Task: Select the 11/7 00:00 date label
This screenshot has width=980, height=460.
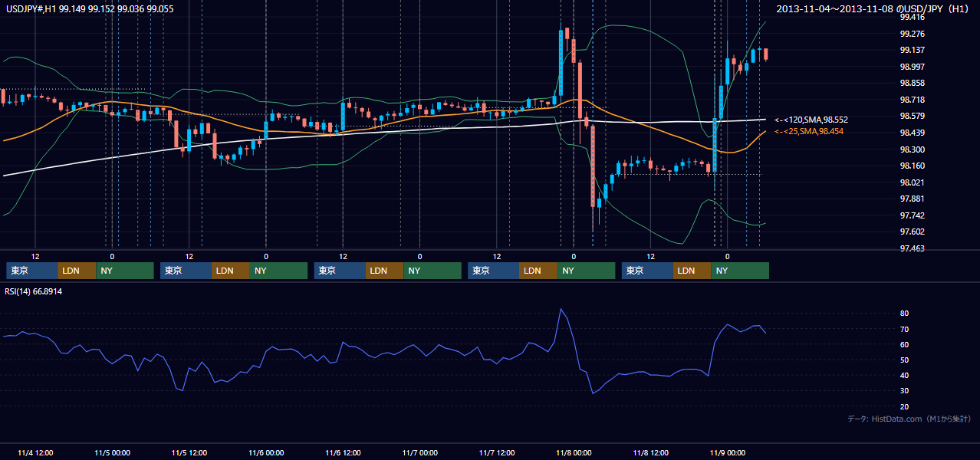Action: coord(420,453)
